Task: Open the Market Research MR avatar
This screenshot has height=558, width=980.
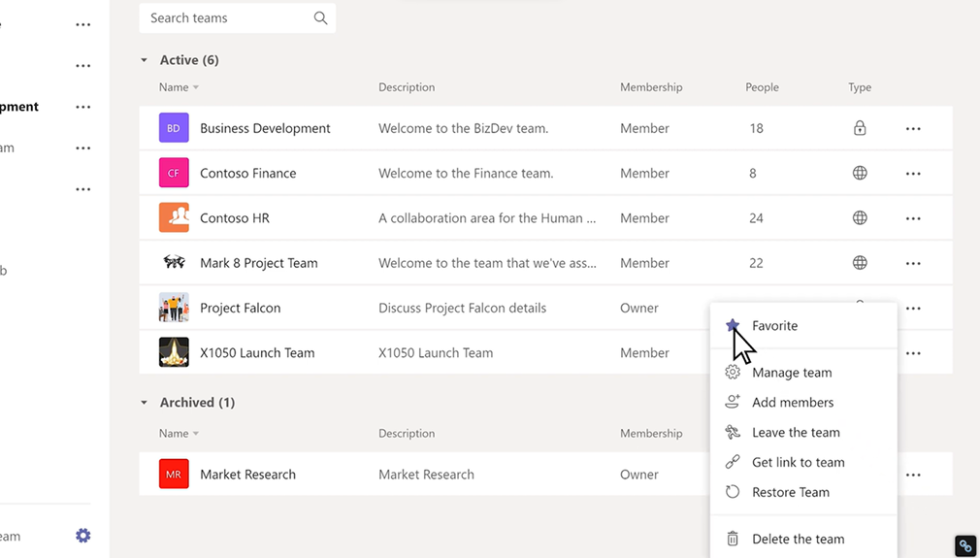Action: (174, 475)
